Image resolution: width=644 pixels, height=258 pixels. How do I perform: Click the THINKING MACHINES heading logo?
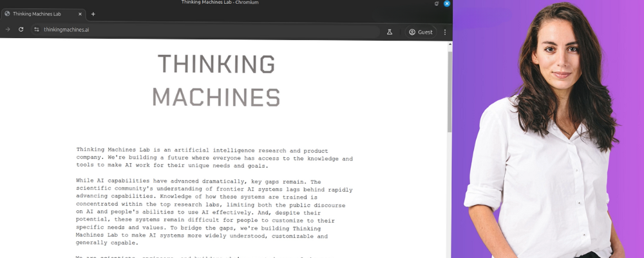(216, 81)
